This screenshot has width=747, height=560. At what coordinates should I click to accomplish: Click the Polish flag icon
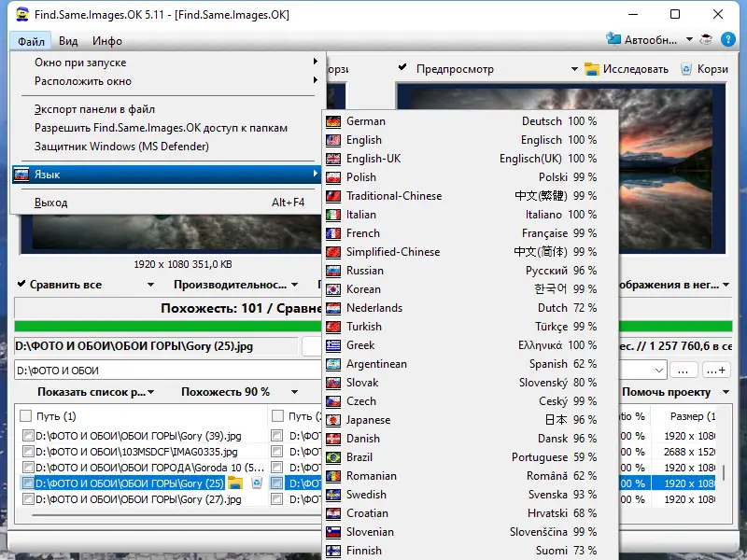(333, 177)
